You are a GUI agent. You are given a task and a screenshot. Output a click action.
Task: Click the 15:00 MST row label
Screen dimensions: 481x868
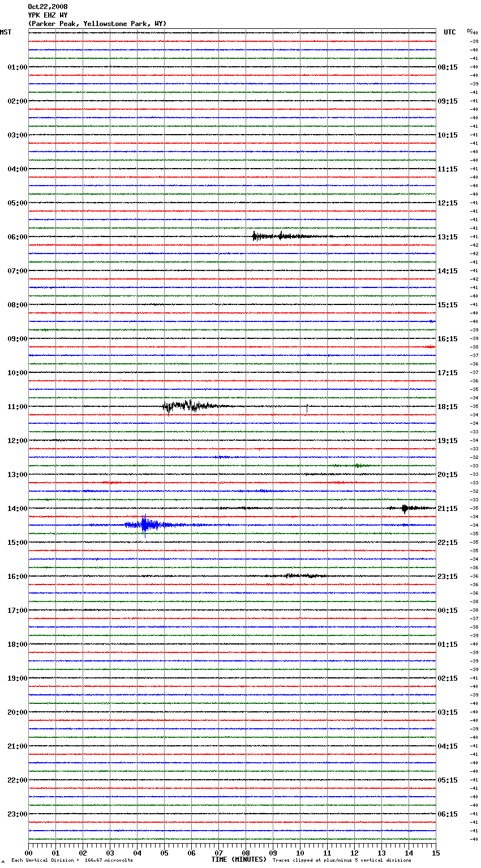[18, 543]
